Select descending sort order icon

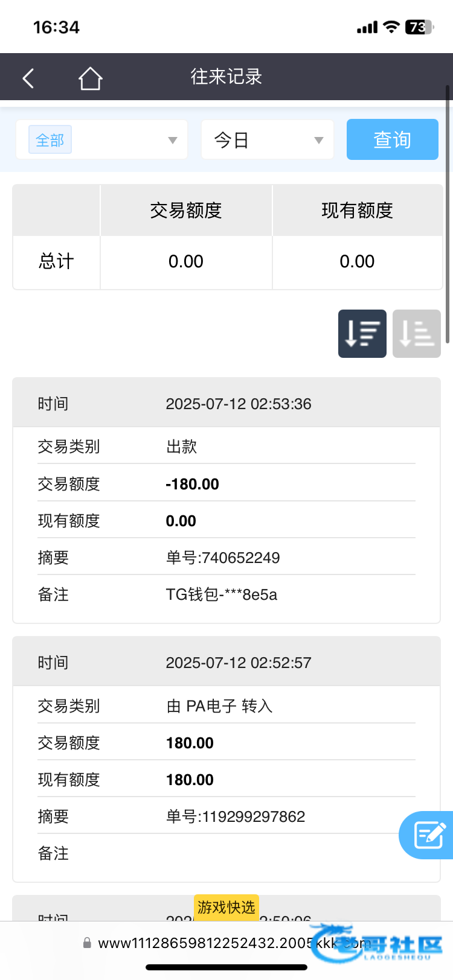[362, 334]
